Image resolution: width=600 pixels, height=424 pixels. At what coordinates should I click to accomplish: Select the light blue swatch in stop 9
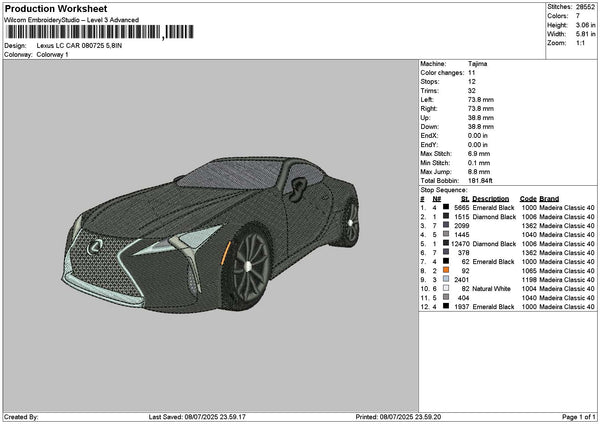pos(445,279)
